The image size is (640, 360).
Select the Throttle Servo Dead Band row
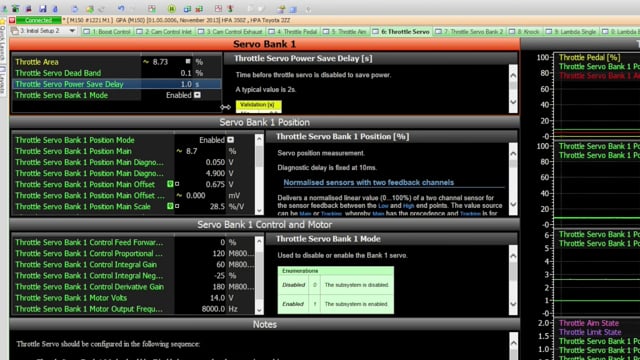(116, 73)
